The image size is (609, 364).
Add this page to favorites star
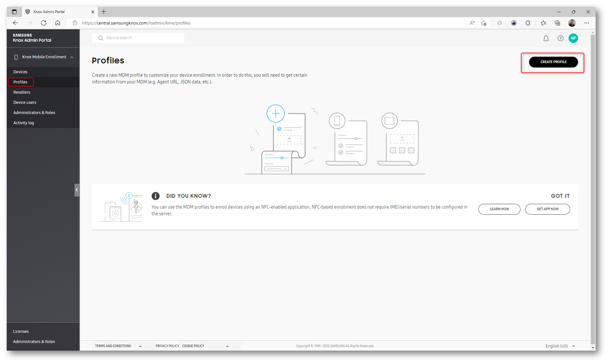pyautogui.click(x=484, y=23)
